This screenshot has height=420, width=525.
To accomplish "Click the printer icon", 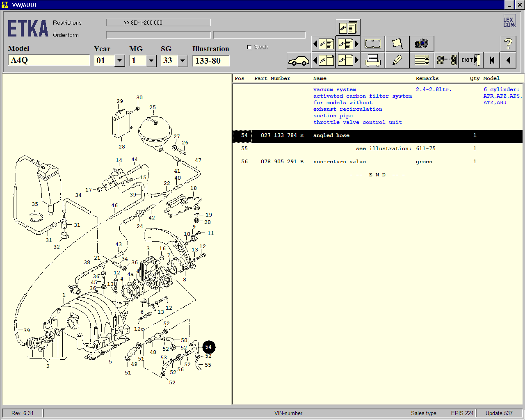I will pos(373,60).
